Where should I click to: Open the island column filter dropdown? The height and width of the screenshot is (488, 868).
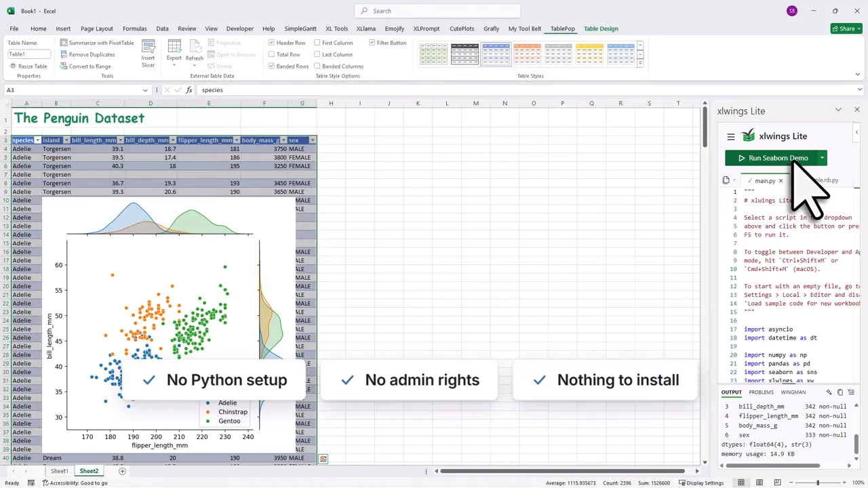(66, 140)
